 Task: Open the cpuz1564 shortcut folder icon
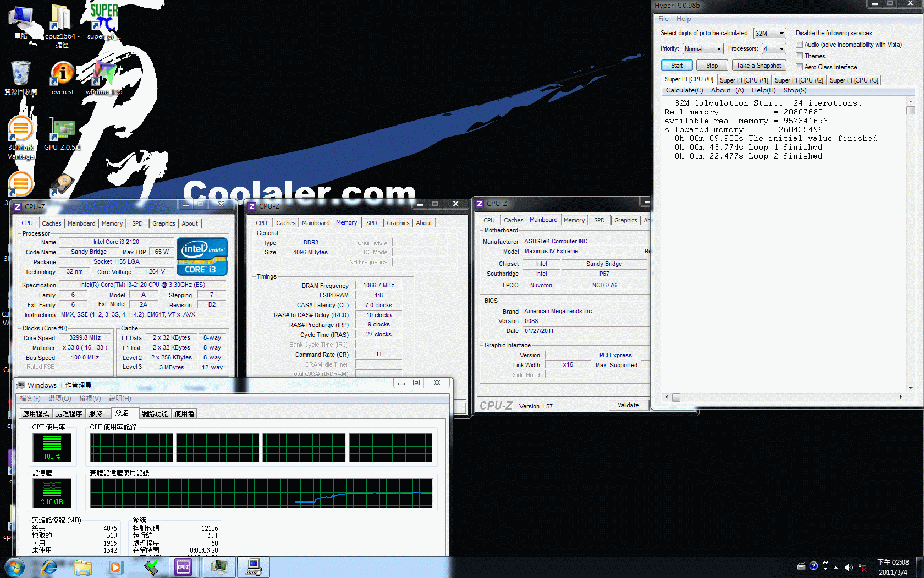62,25
